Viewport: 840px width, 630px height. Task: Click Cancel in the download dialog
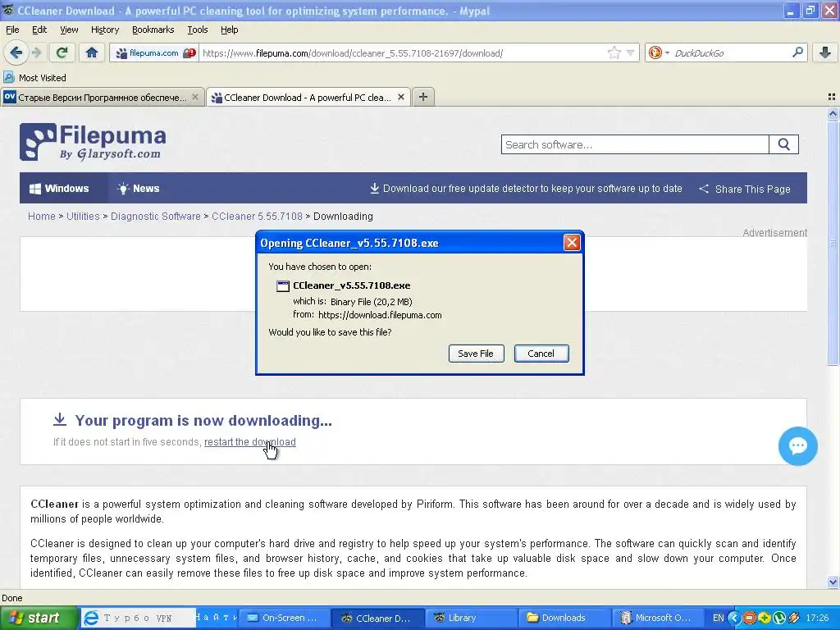(541, 354)
